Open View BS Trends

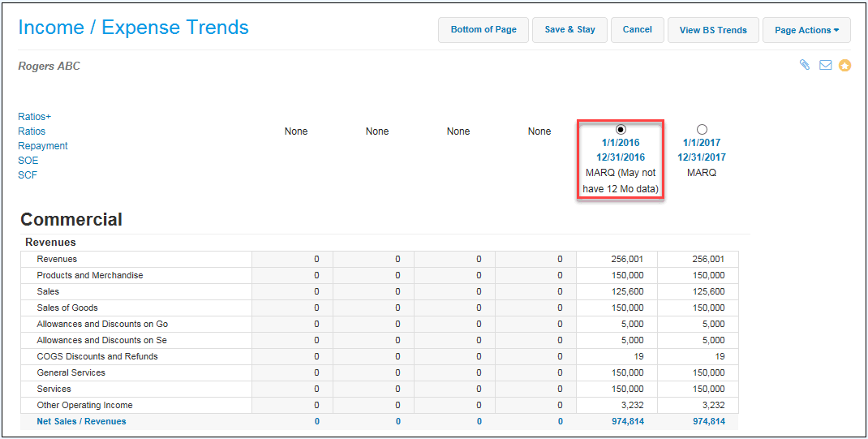[x=713, y=30]
